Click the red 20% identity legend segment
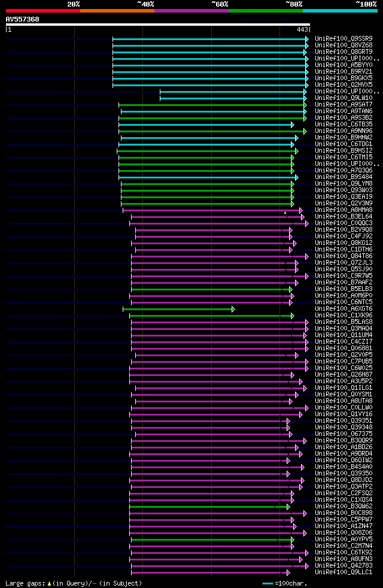Screen dimensions: 383x588 click(x=43, y=11)
